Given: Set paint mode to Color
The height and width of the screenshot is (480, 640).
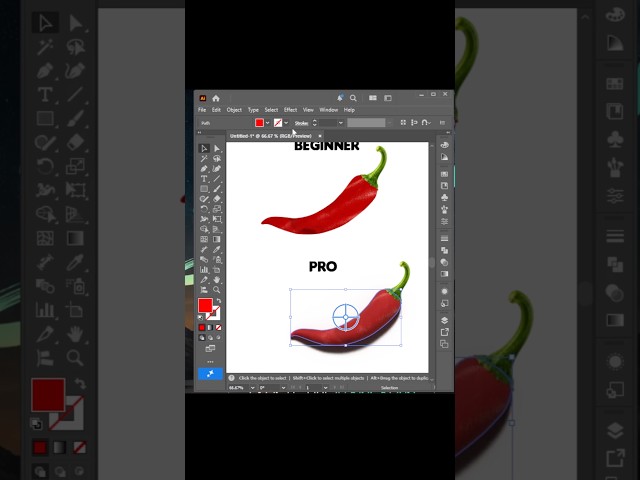Looking at the screenshot, I should (202, 327).
